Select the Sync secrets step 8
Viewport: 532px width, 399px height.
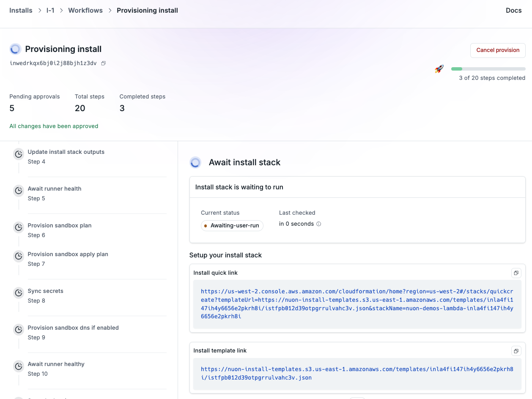(x=46, y=296)
